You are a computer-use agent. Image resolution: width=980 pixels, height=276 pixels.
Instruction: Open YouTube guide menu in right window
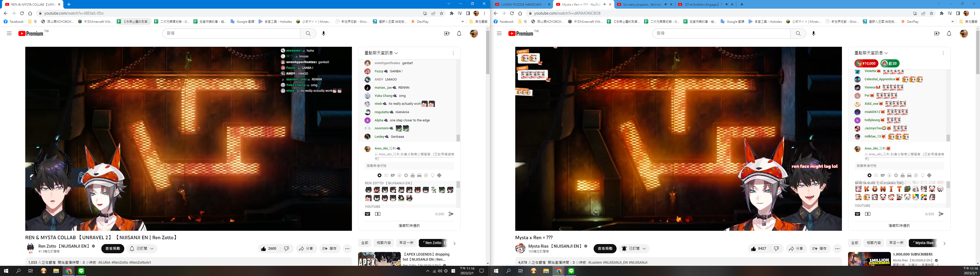click(x=499, y=33)
